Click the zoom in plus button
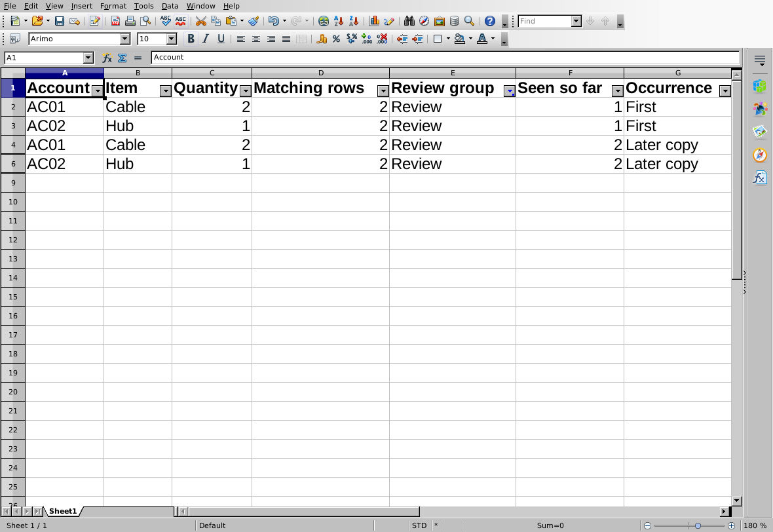 (x=732, y=525)
